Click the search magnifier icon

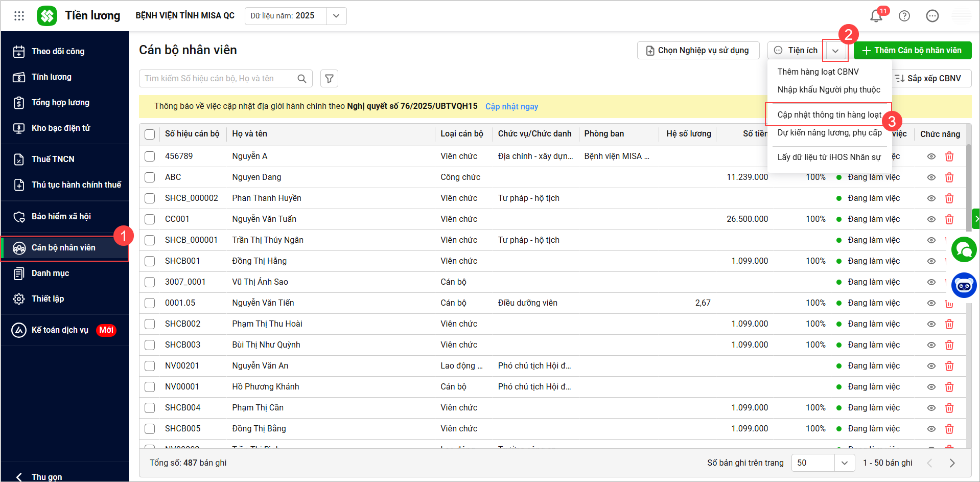coord(302,78)
